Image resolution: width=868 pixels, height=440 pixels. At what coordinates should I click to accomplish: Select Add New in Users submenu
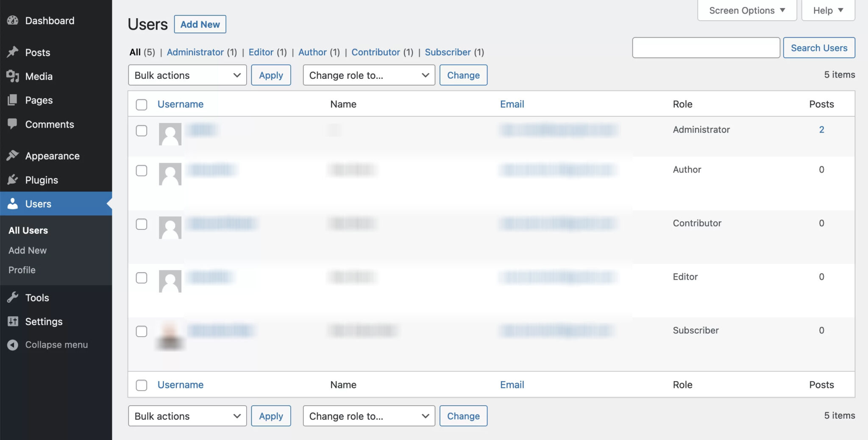click(x=28, y=250)
